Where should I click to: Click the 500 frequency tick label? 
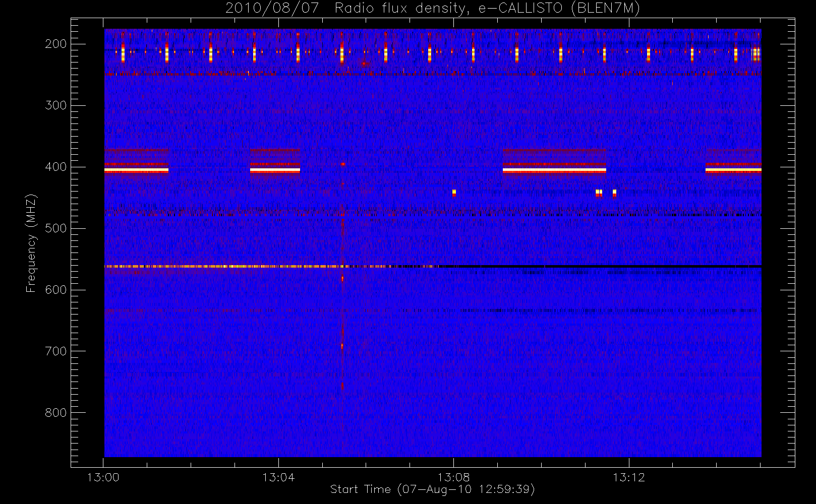(56, 228)
